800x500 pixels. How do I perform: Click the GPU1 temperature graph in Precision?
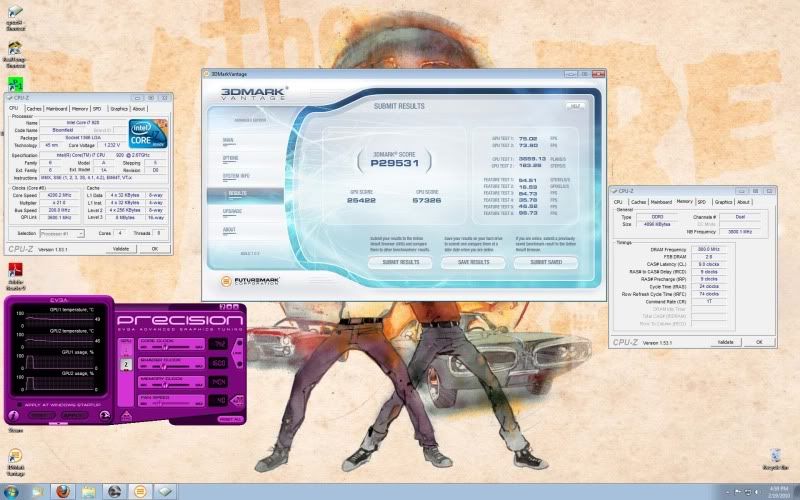click(x=59, y=320)
